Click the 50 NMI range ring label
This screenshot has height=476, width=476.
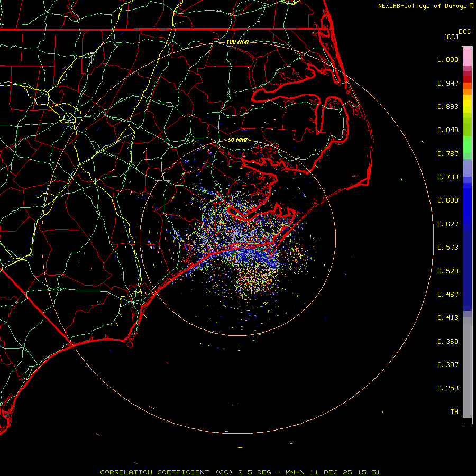coord(237,140)
